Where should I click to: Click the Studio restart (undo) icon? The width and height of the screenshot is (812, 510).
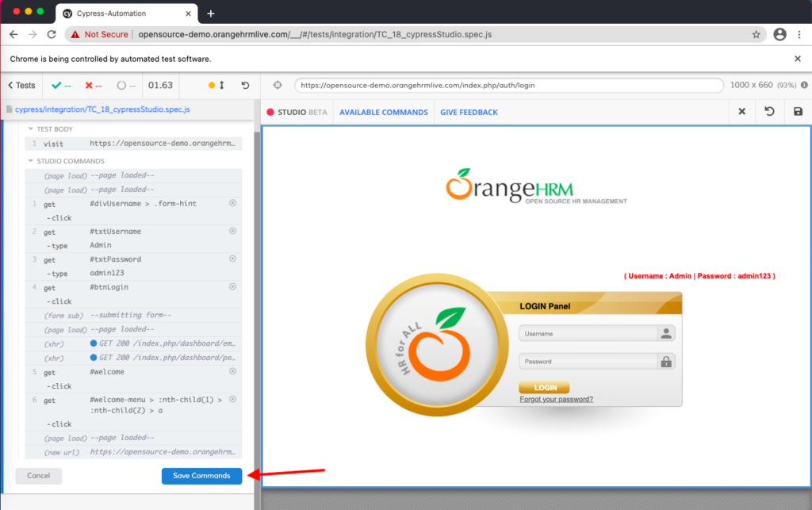point(769,112)
